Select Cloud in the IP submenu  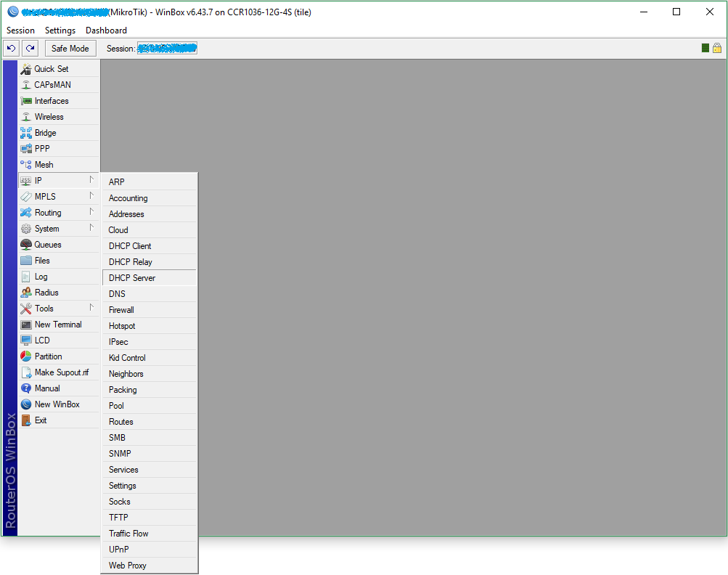(149, 230)
